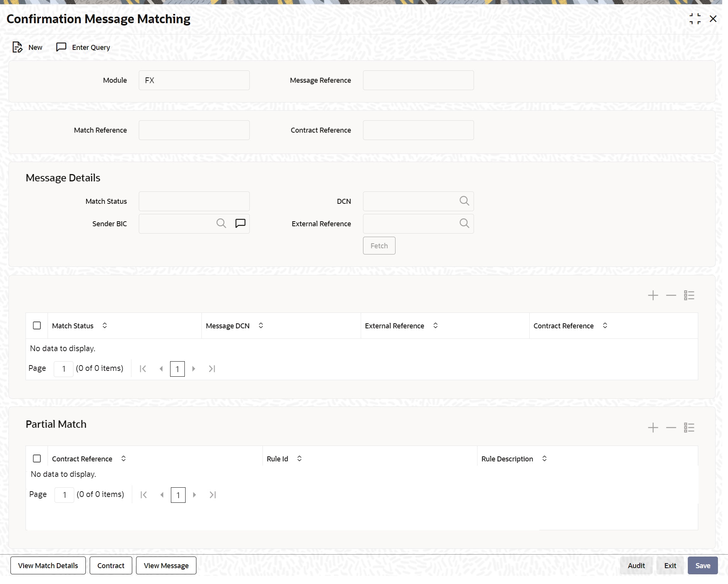The image size is (728, 584).
Task: Select all rows in Partial Match table
Action: click(x=37, y=459)
